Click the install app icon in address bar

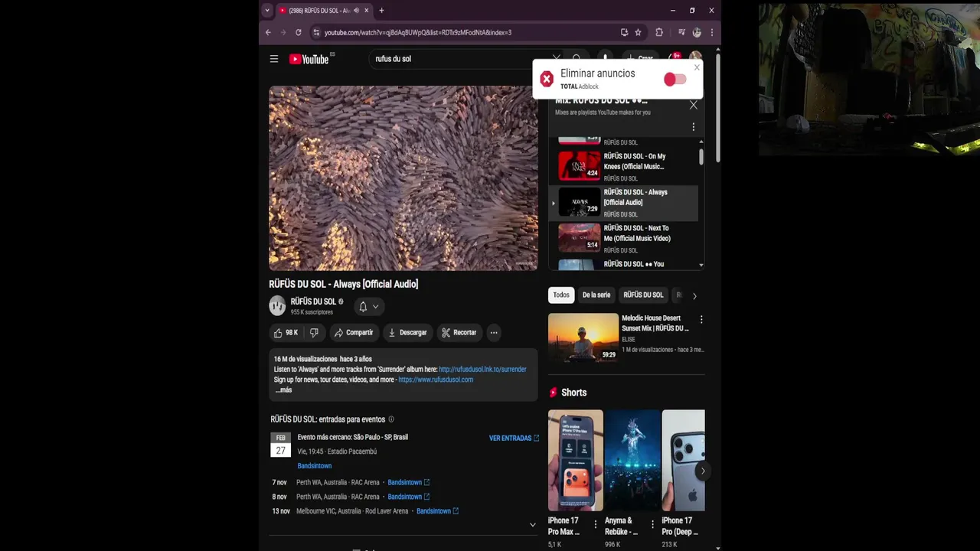coord(624,32)
